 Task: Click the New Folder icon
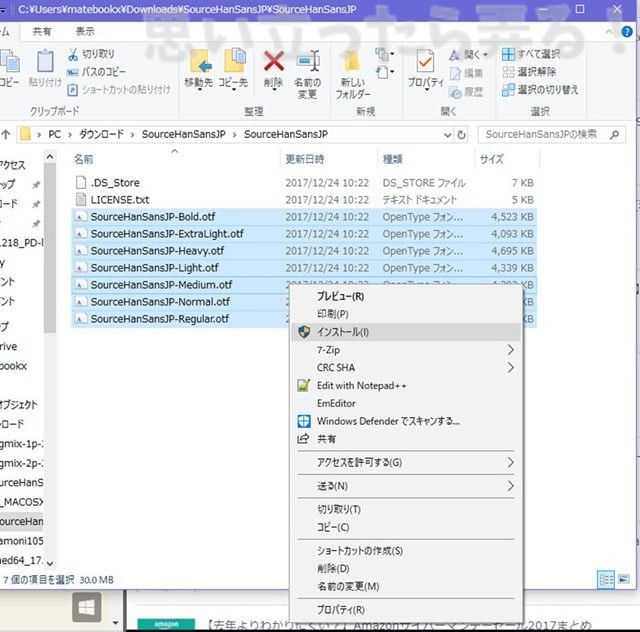click(x=352, y=62)
